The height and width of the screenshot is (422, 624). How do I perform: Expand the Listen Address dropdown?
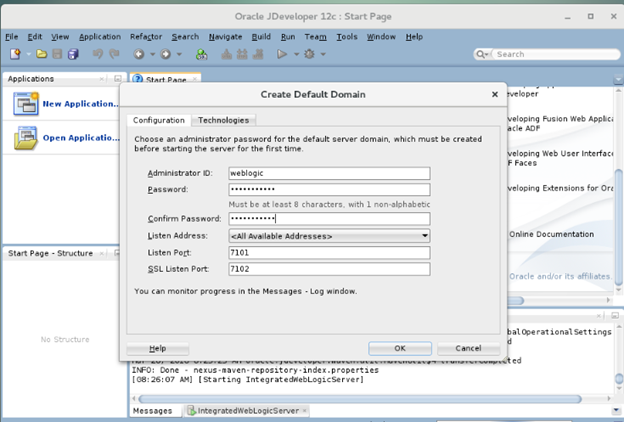tap(425, 236)
